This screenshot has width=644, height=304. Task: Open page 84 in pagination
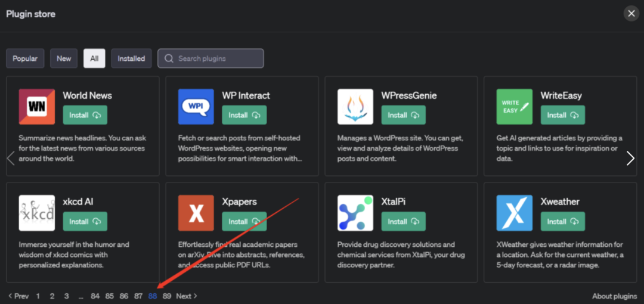click(95, 296)
